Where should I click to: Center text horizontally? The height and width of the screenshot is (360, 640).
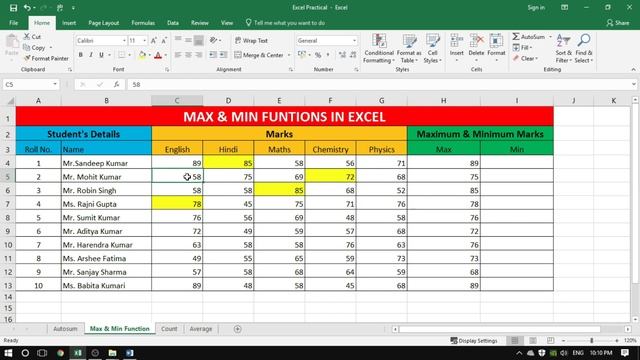[x=188, y=55]
